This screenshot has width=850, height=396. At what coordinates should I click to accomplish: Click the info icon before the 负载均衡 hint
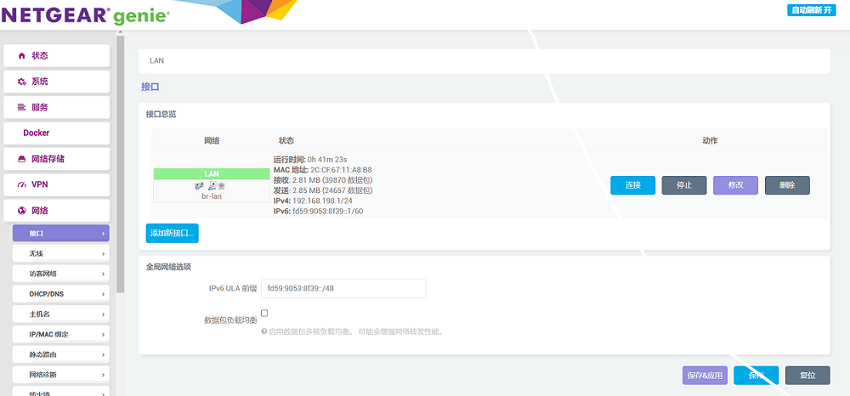click(x=264, y=331)
